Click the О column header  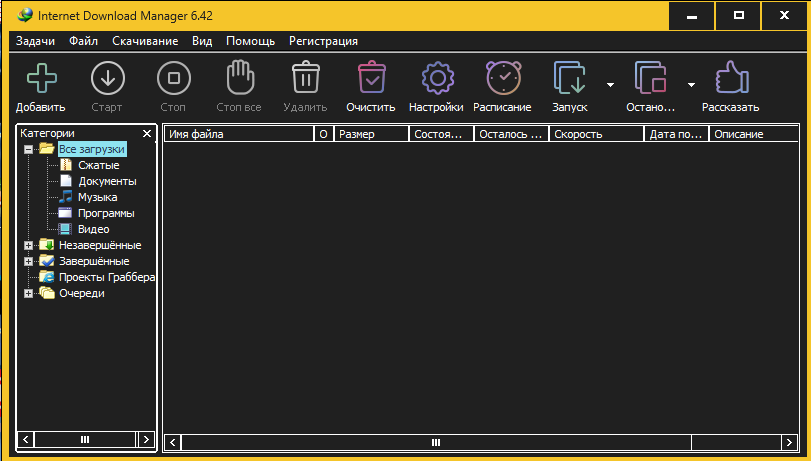tap(324, 134)
